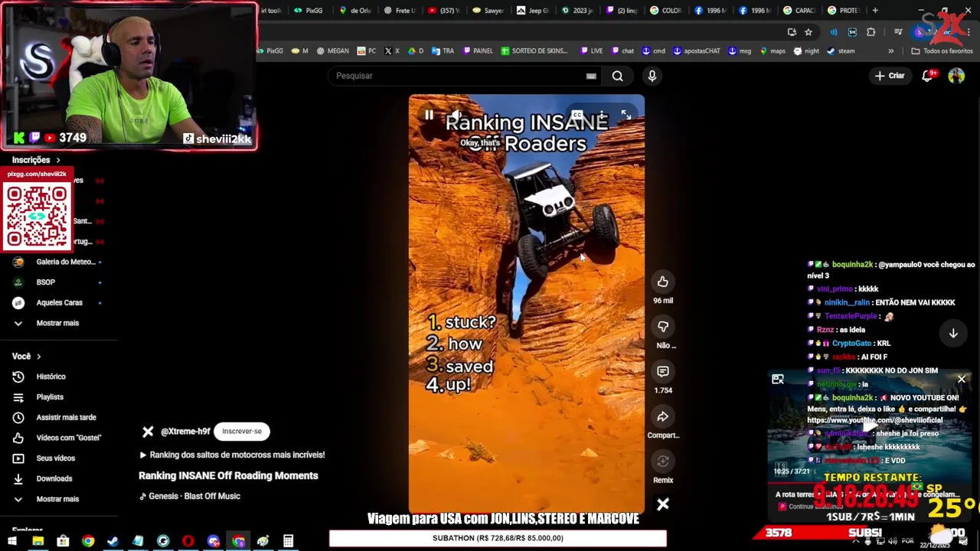
Task: Switch to the Jeep browser tab
Action: (533, 11)
